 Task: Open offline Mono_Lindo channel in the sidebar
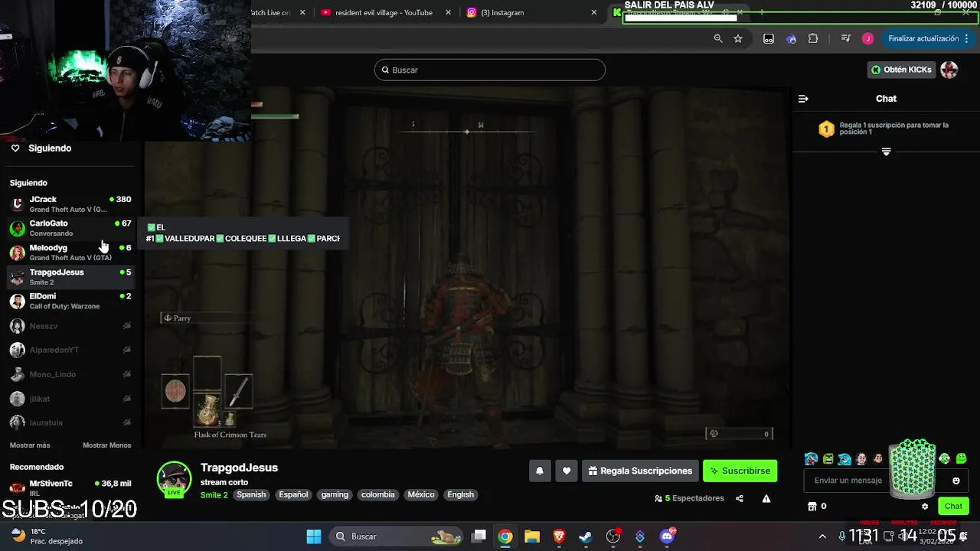pos(70,374)
